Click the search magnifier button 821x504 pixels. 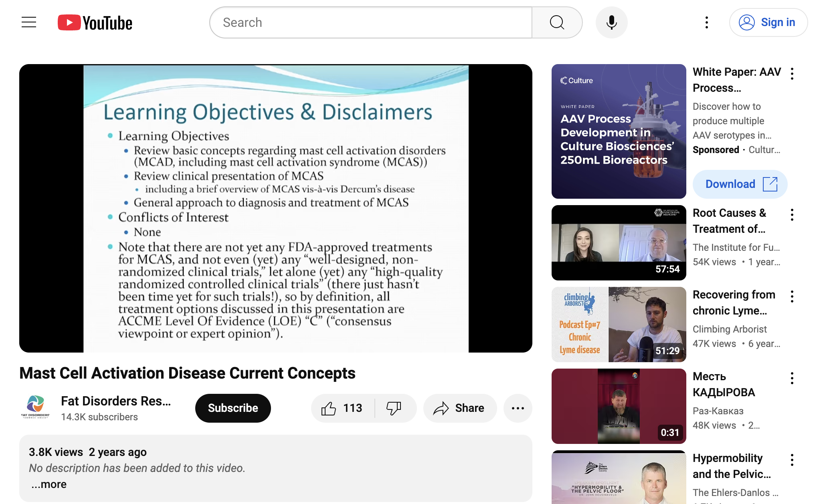[557, 22]
